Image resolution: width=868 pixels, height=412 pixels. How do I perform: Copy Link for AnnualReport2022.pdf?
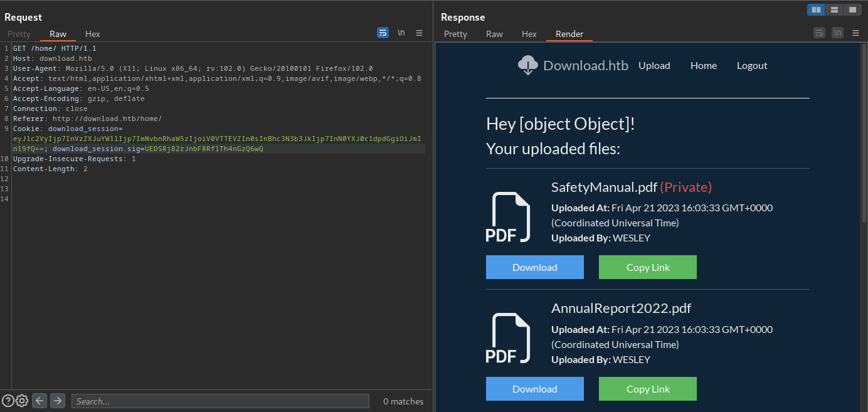click(x=648, y=389)
